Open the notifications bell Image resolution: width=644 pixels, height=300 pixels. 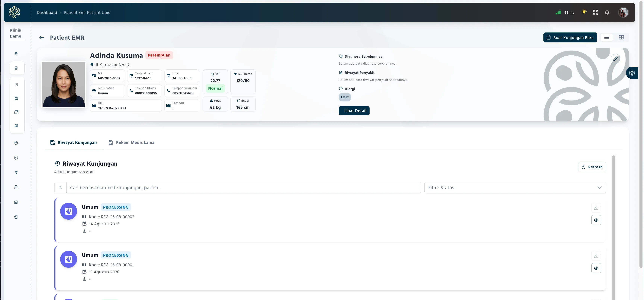tap(607, 12)
